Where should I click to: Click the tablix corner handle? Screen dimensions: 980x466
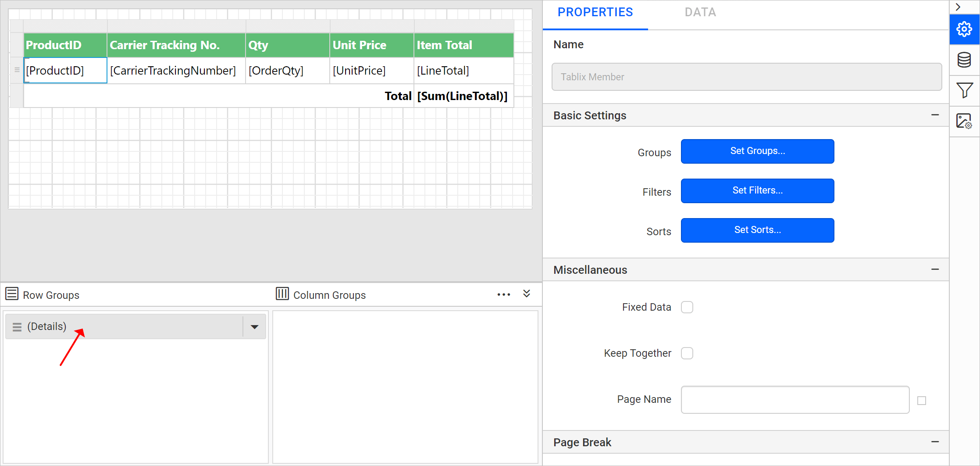point(17,25)
